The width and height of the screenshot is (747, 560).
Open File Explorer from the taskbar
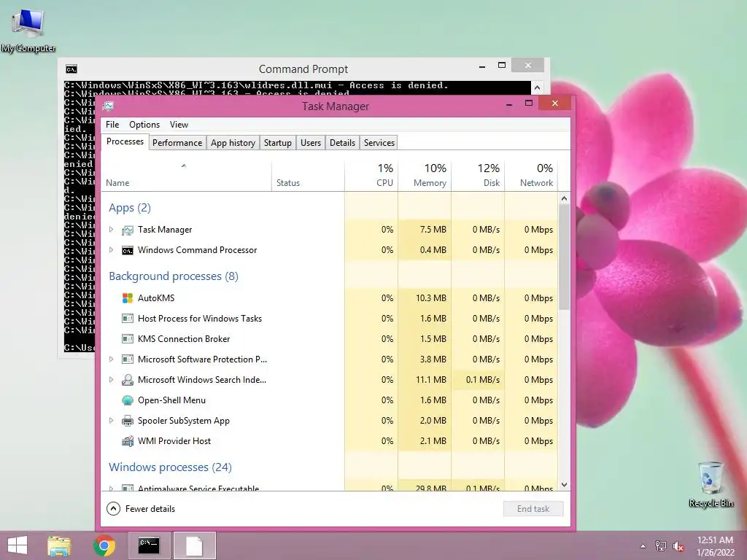tap(59, 545)
